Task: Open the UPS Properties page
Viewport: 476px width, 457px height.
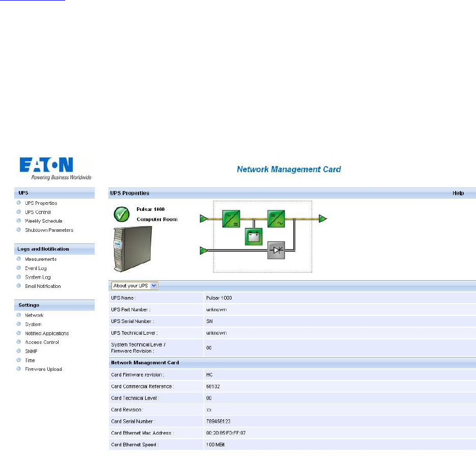Action: 41,203
